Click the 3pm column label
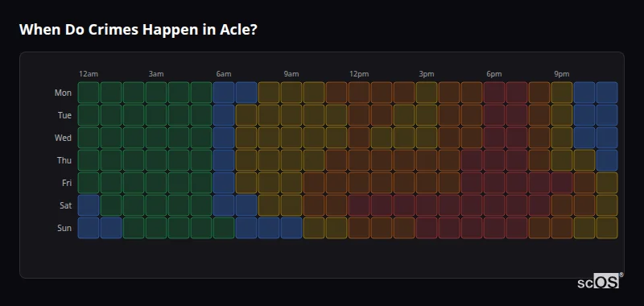 pyautogui.click(x=427, y=74)
